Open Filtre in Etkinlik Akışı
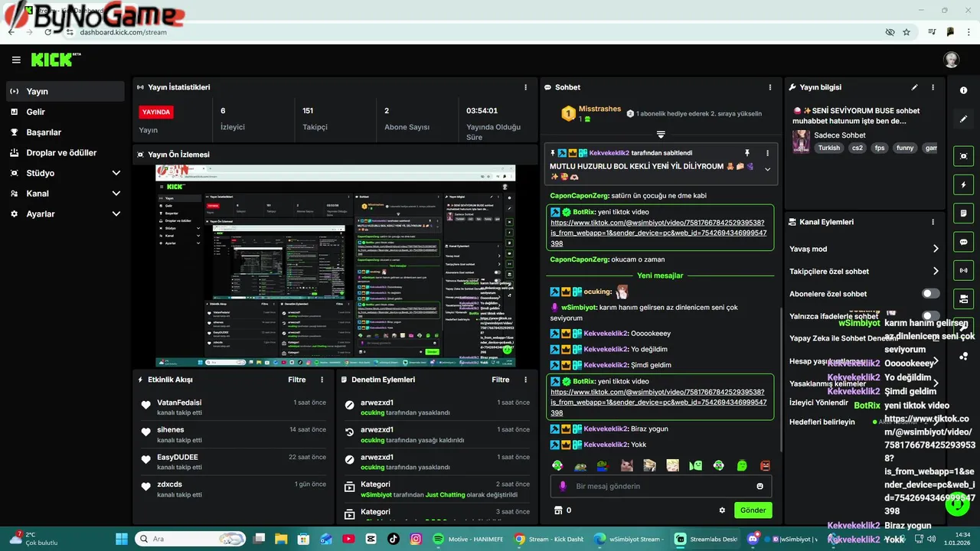This screenshot has width=980, height=551. point(297,380)
